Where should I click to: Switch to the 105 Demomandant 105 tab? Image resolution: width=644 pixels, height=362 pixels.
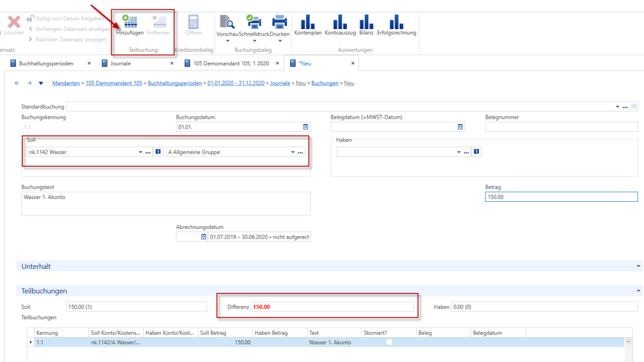click(231, 63)
